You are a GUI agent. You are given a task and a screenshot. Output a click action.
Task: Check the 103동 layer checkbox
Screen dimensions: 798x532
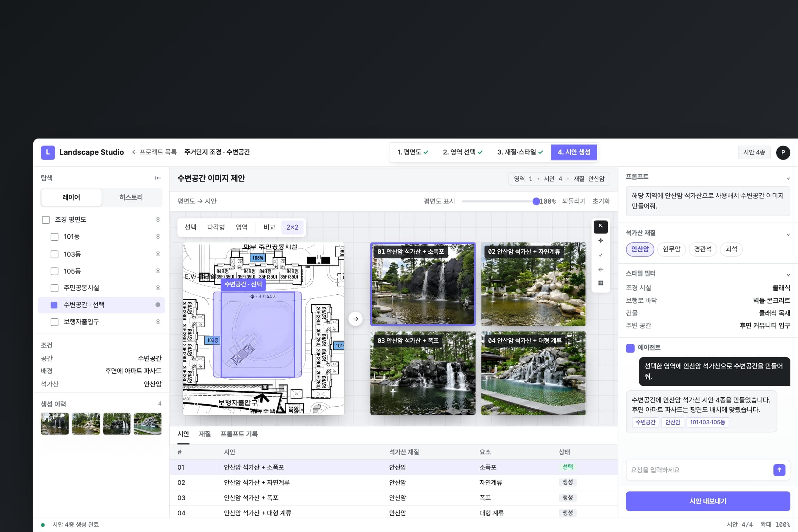pyautogui.click(x=54, y=254)
